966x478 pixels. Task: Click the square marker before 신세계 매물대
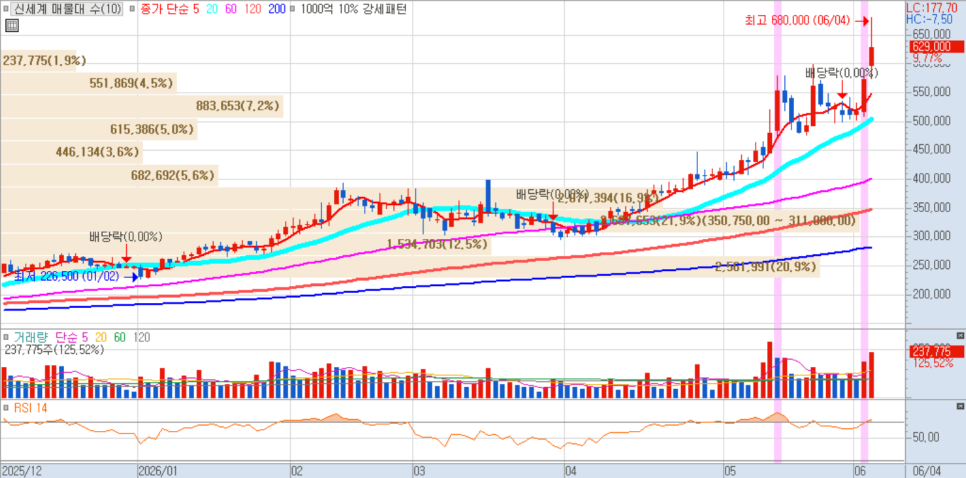pos(7,9)
